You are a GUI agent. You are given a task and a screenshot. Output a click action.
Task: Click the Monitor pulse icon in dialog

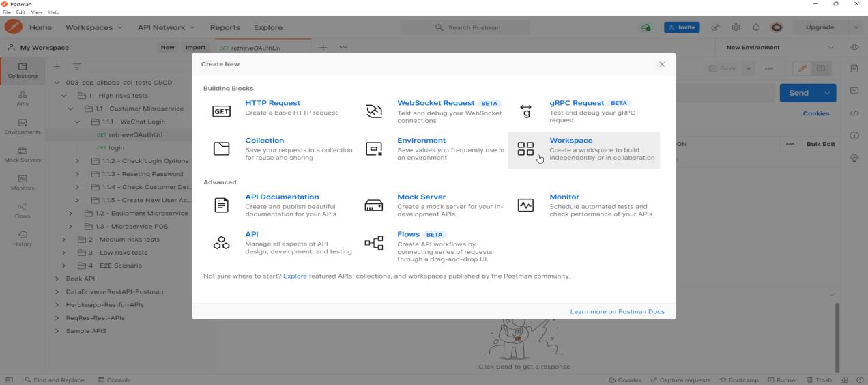click(x=525, y=205)
